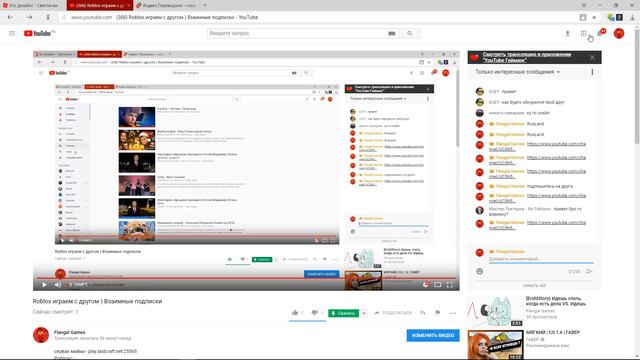Click the search magnifier button
Viewport: 640px width, 360px height.
(x=409, y=33)
